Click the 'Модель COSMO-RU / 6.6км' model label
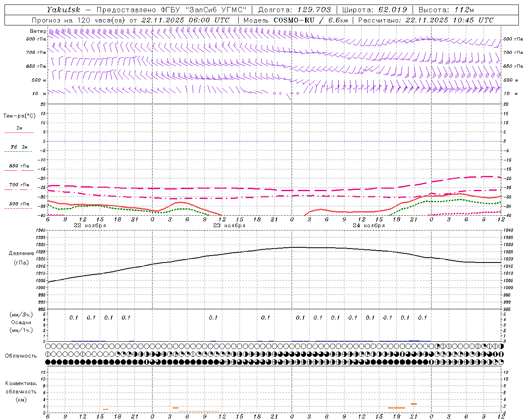The height and width of the screenshot is (420, 525). [x=295, y=20]
